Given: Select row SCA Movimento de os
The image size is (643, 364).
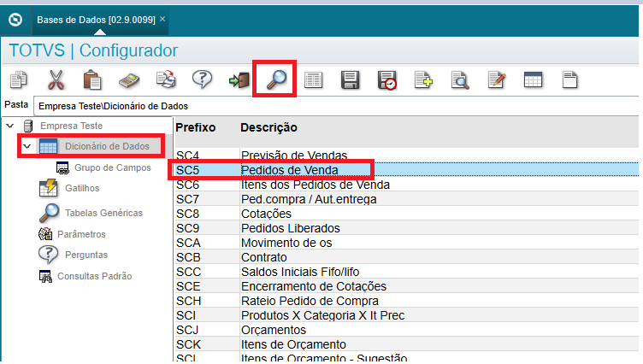Looking at the screenshot, I should point(407,243).
